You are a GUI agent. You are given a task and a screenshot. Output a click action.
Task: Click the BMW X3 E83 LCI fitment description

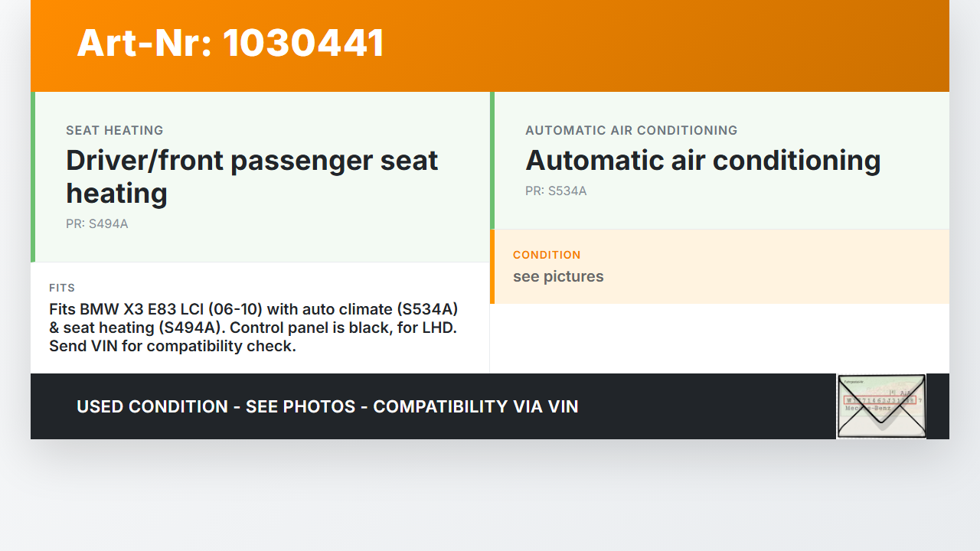pos(253,309)
